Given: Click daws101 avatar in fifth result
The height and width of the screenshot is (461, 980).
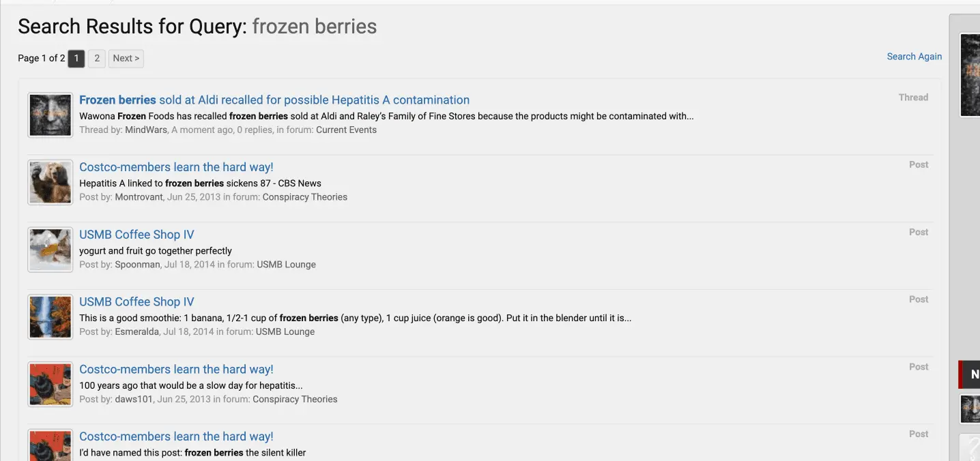Looking at the screenshot, I should pyautogui.click(x=51, y=385).
